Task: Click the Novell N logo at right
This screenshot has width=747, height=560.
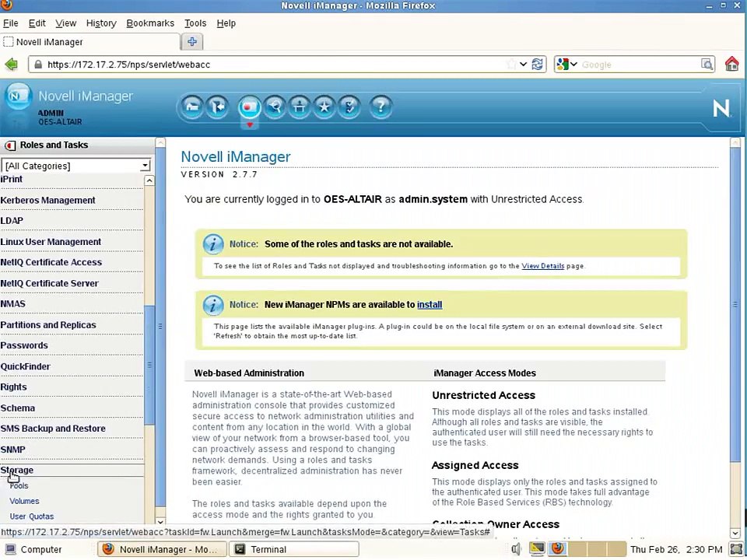Action: (721, 109)
